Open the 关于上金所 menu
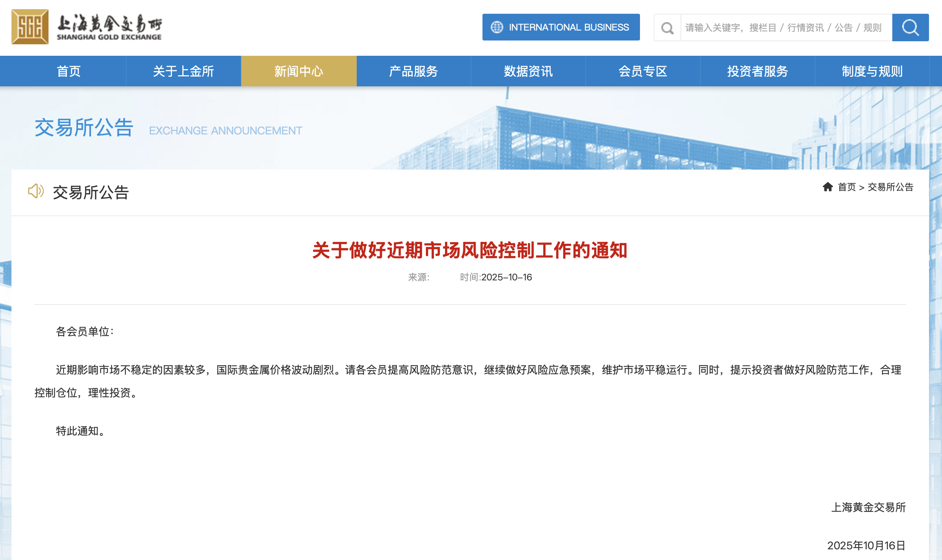The image size is (942, 560). tap(184, 71)
